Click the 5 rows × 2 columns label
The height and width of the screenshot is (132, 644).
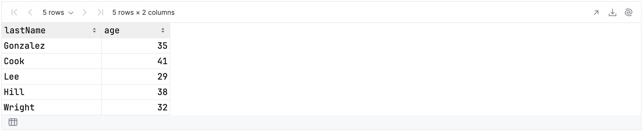click(x=143, y=13)
